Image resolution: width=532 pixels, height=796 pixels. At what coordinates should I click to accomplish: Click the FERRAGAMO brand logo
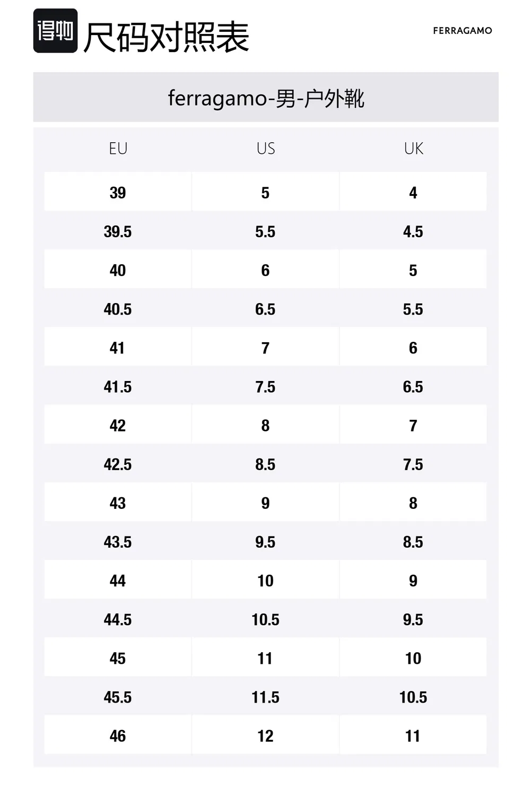462,31
